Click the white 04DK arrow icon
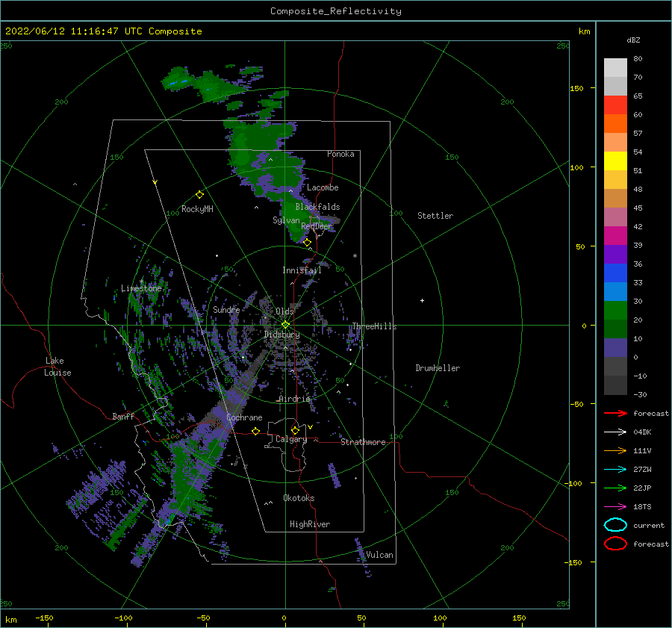Image resolution: width=672 pixels, height=628 pixels. [615, 432]
